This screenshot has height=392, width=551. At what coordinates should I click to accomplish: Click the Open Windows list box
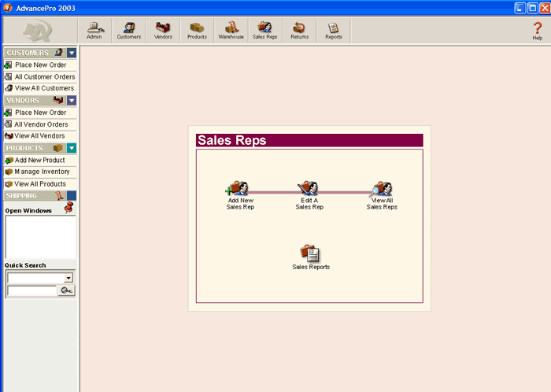40,237
